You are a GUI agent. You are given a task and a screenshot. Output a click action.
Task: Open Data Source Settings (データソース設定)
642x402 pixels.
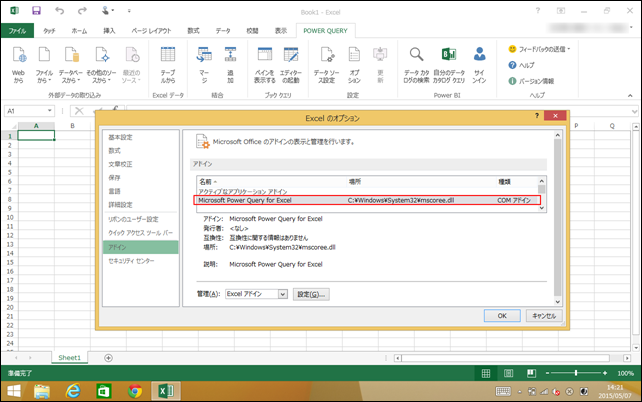point(326,65)
